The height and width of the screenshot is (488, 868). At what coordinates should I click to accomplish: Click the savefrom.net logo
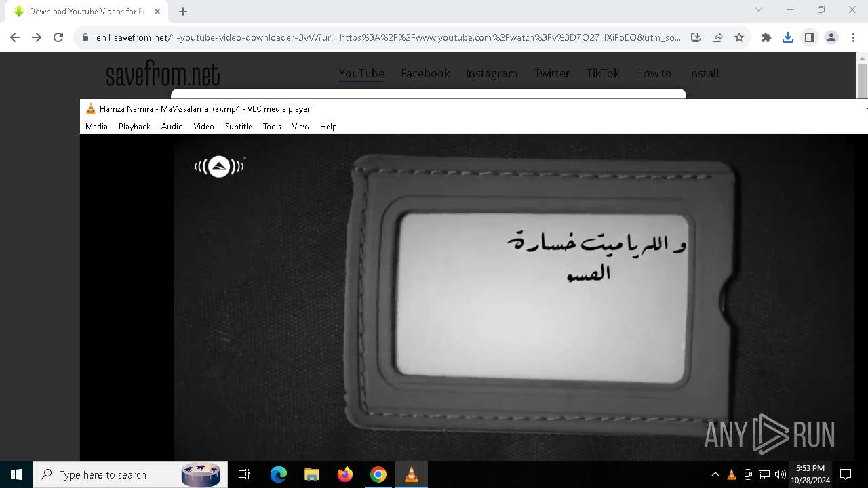coord(163,74)
